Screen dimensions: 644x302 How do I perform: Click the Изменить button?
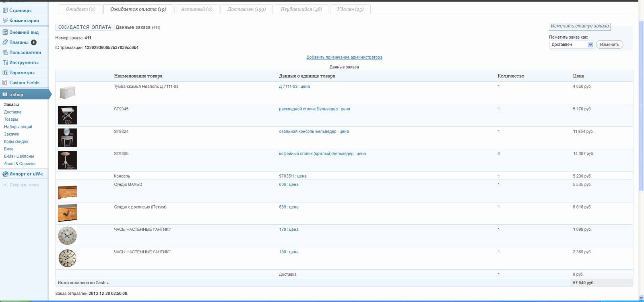click(609, 45)
